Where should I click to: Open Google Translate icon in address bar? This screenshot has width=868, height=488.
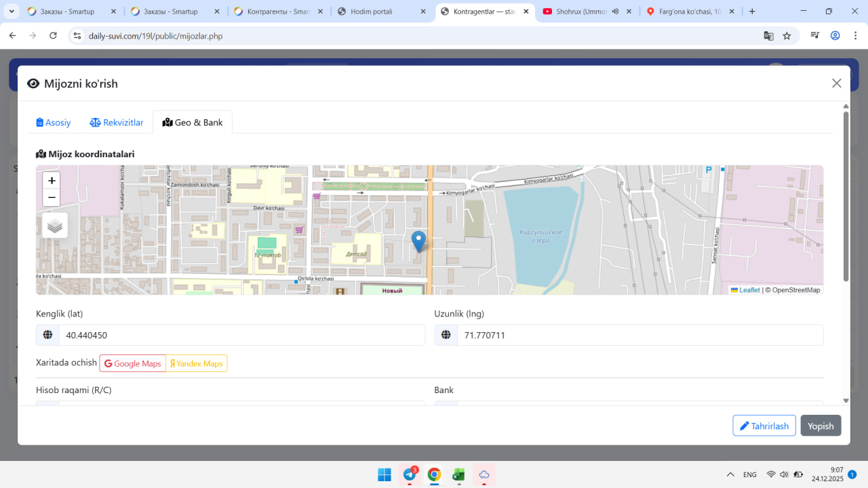[768, 36]
